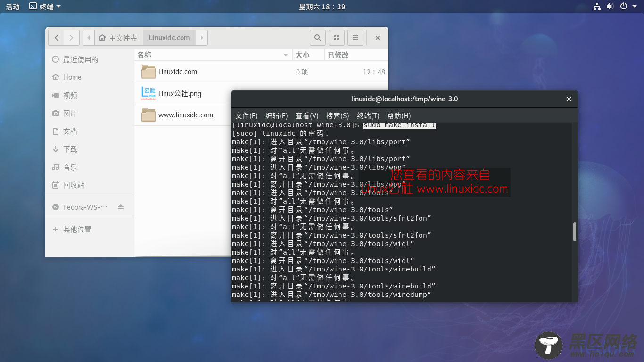Image resolution: width=644 pixels, height=362 pixels.
Task: Click the 12:48 modified time
Action: 374,72
